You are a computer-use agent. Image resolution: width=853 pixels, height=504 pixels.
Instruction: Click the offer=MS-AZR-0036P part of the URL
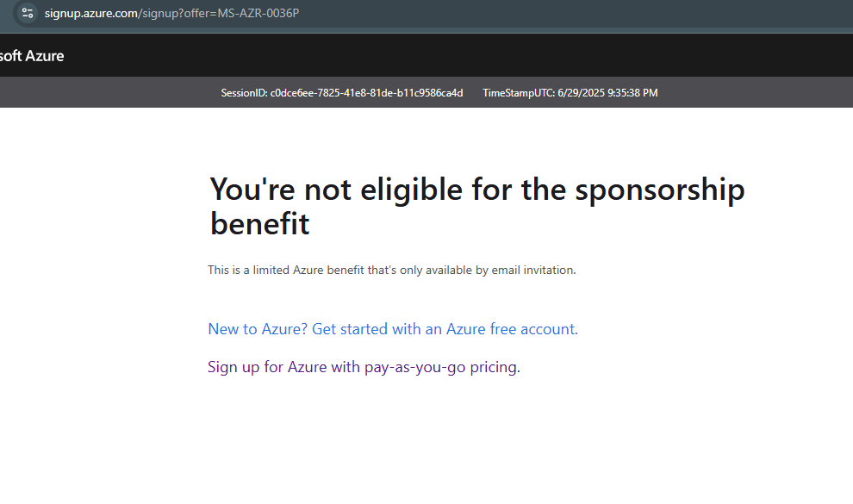(x=241, y=13)
